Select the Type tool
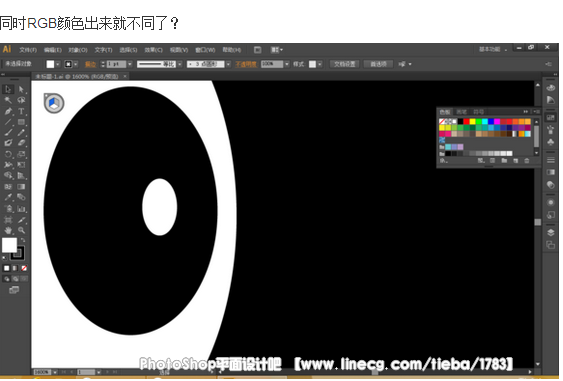 [21, 111]
